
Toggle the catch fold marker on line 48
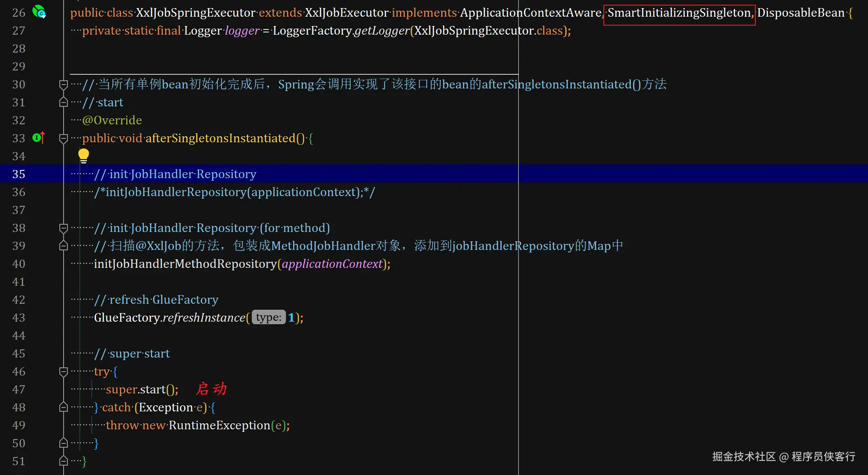[64, 408]
